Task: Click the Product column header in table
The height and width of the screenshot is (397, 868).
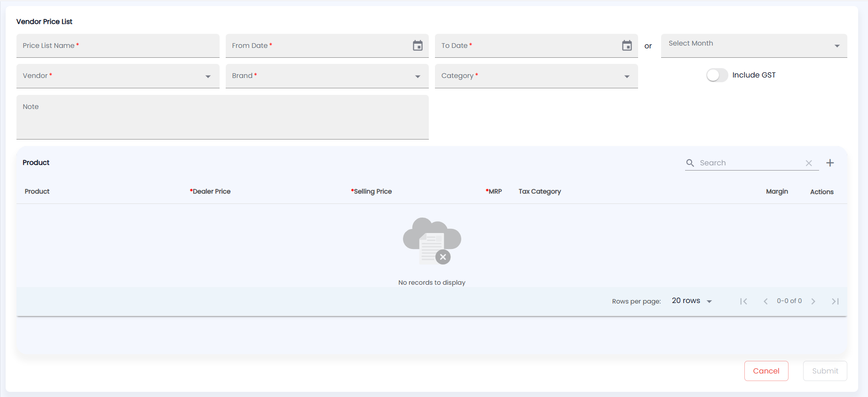Action: tap(37, 191)
